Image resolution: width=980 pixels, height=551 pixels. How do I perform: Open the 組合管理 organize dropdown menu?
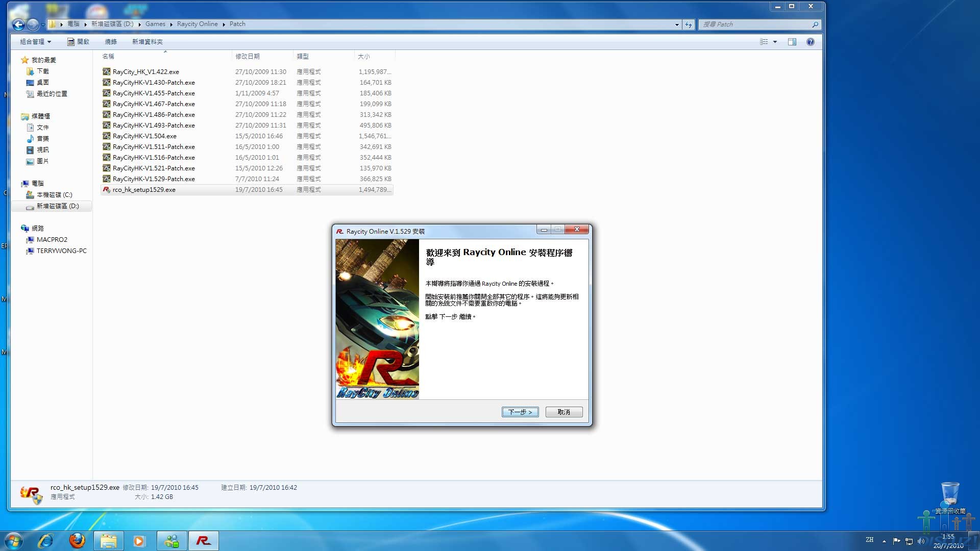[x=35, y=42]
